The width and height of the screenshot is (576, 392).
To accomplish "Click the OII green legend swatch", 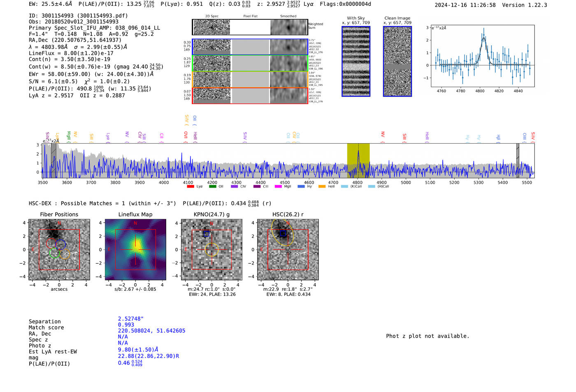I will pyautogui.click(x=212, y=186).
